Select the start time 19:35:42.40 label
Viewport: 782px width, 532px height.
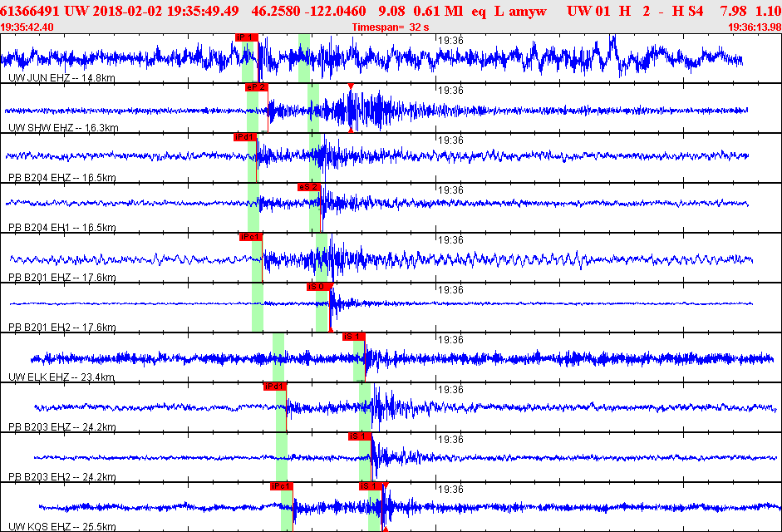(x=28, y=27)
